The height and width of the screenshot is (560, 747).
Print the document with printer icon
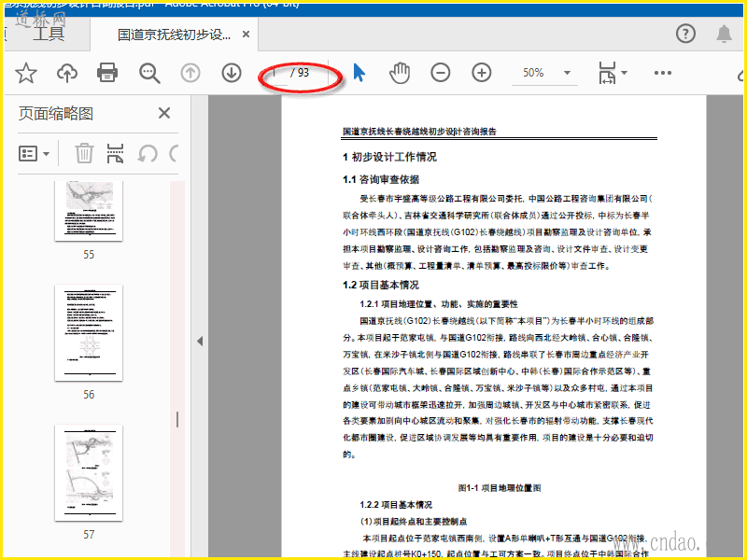point(107,73)
